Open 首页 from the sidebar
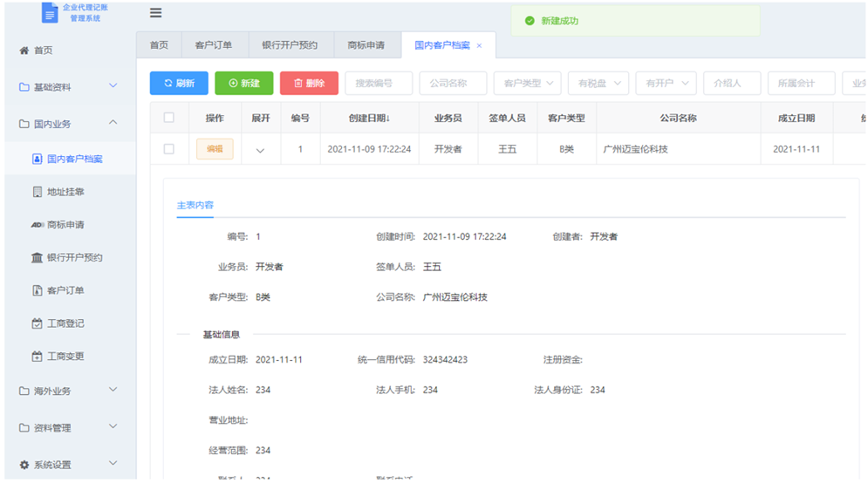 (x=43, y=51)
